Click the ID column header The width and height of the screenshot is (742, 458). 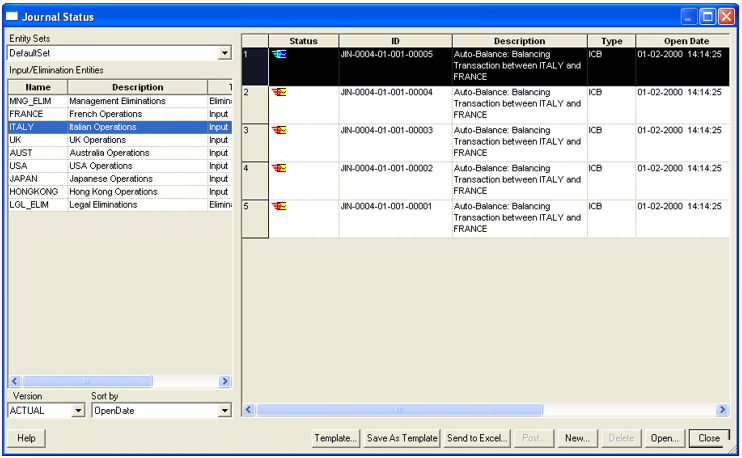click(395, 41)
